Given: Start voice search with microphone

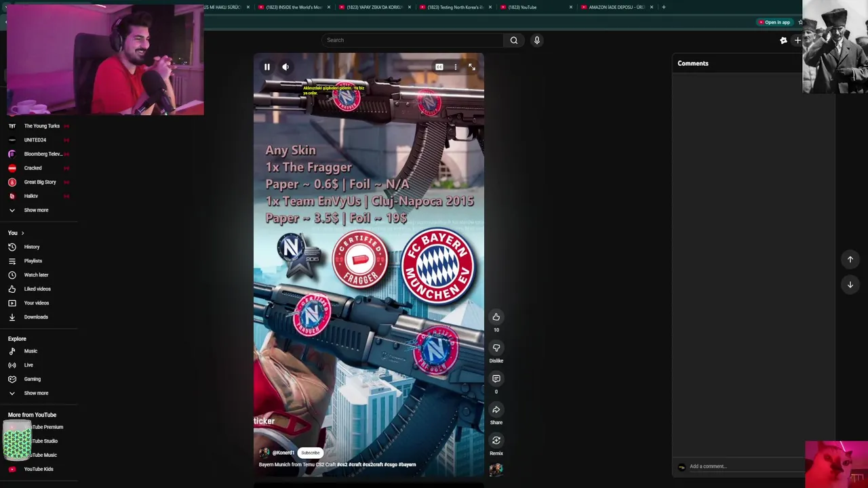Looking at the screenshot, I should (x=537, y=40).
